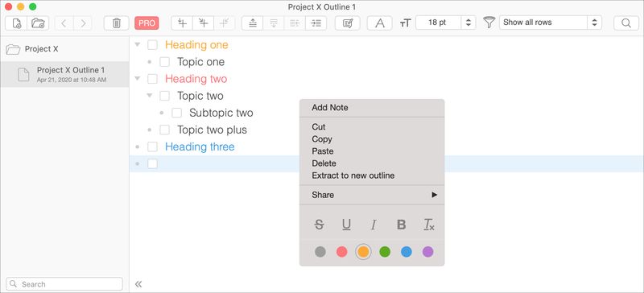This screenshot has height=293, width=644.
Task: Click the text size 'TT' icon
Action: [406, 23]
